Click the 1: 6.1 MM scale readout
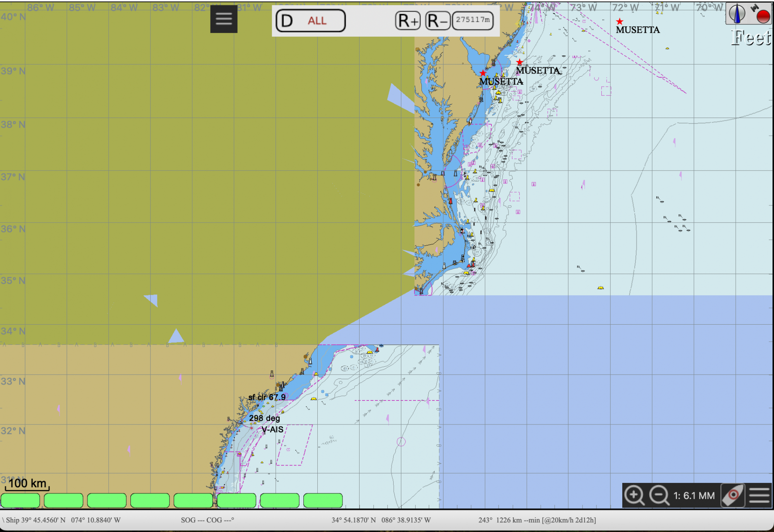 [694, 496]
